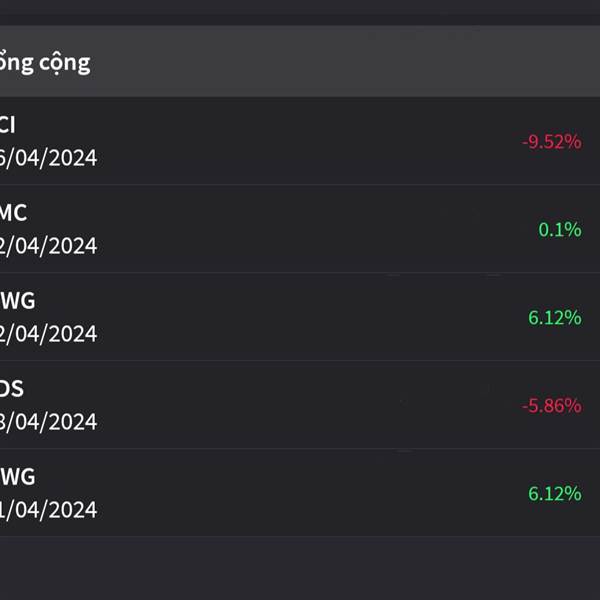Click the 'ổng cộng' header label
Screen dimensions: 600x600
click(x=45, y=63)
